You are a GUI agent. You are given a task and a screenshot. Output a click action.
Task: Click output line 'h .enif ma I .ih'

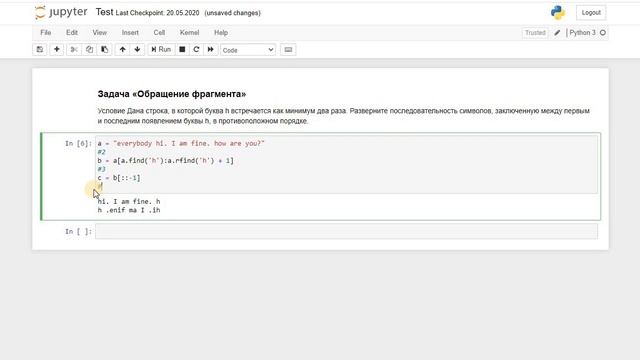tap(129, 210)
